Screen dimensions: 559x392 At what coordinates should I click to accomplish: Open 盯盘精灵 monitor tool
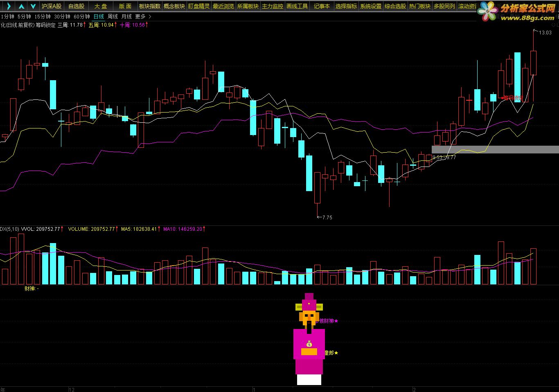coord(199,6)
